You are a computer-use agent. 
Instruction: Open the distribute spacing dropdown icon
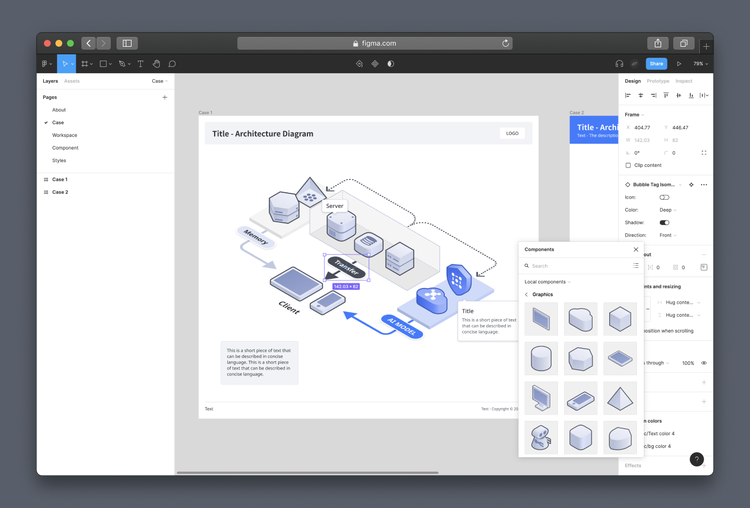coord(704,95)
